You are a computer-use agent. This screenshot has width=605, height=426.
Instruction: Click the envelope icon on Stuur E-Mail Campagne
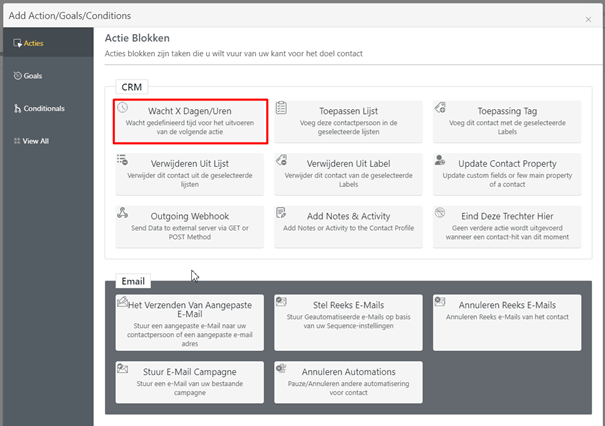pos(123,369)
